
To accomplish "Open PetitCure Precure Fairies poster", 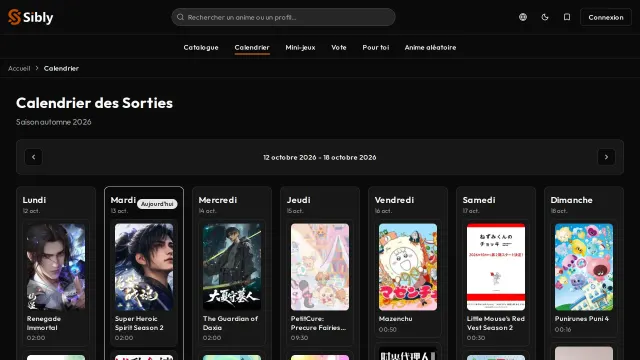I will (320, 267).
